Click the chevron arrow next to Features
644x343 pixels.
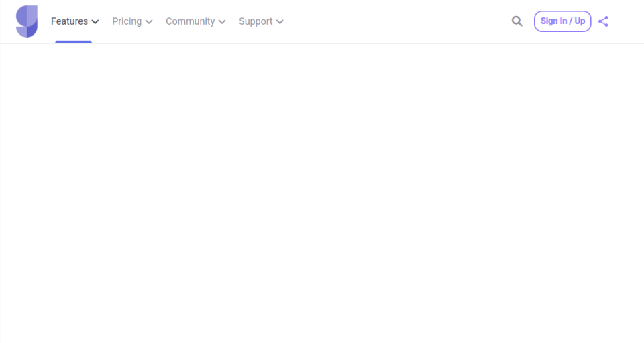(95, 21)
